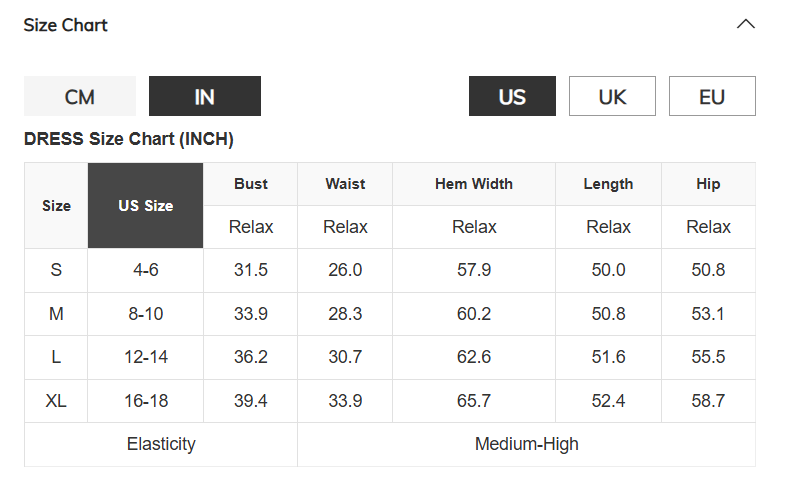Viewport: 805px width, 490px height.
Task: Collapse the Size Chart section chevron
Action: [x=745, y=24]
